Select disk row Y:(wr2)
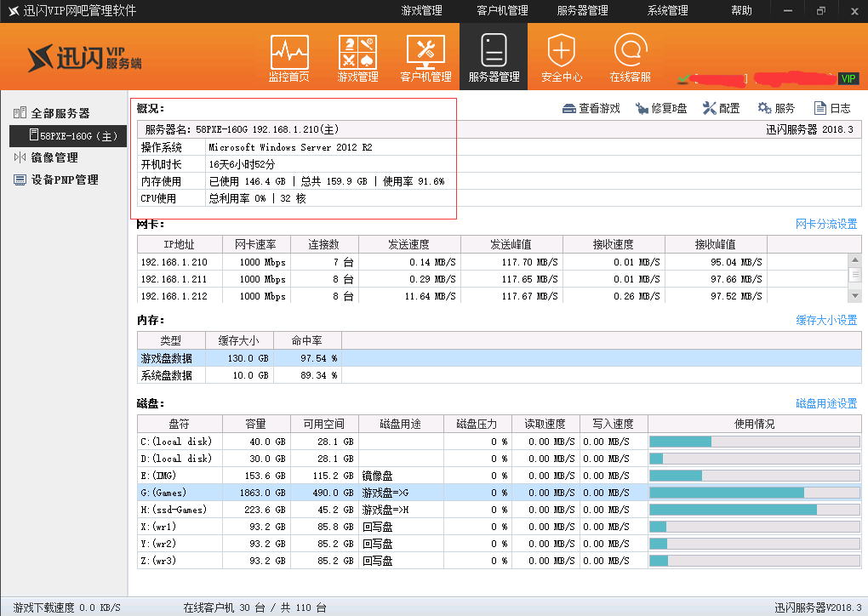The image size is (868, 616). pyautogui.click(x=500, y=544)
